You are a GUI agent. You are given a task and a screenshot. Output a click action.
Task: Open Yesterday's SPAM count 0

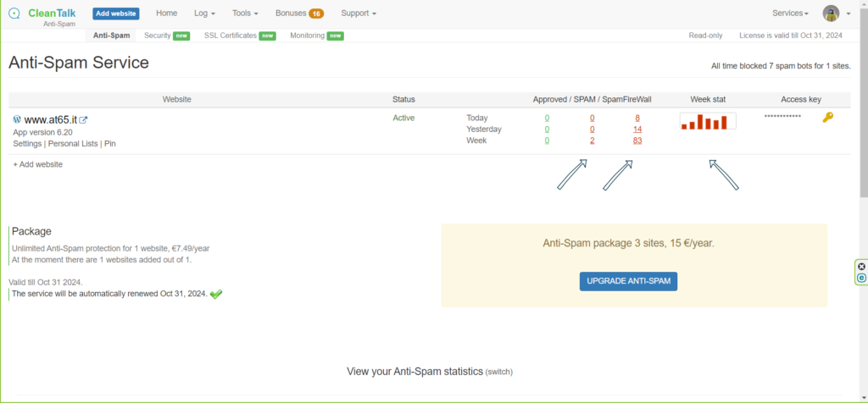[592, 130]
